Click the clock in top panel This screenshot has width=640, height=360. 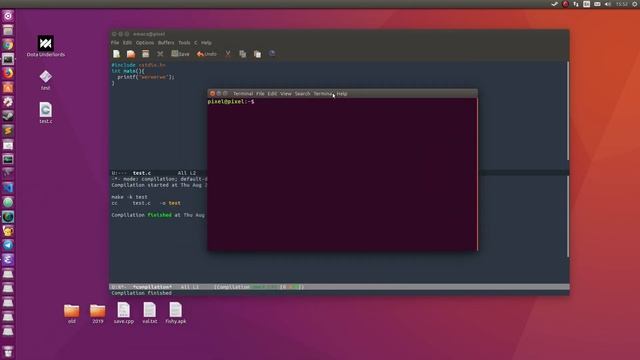622,4
